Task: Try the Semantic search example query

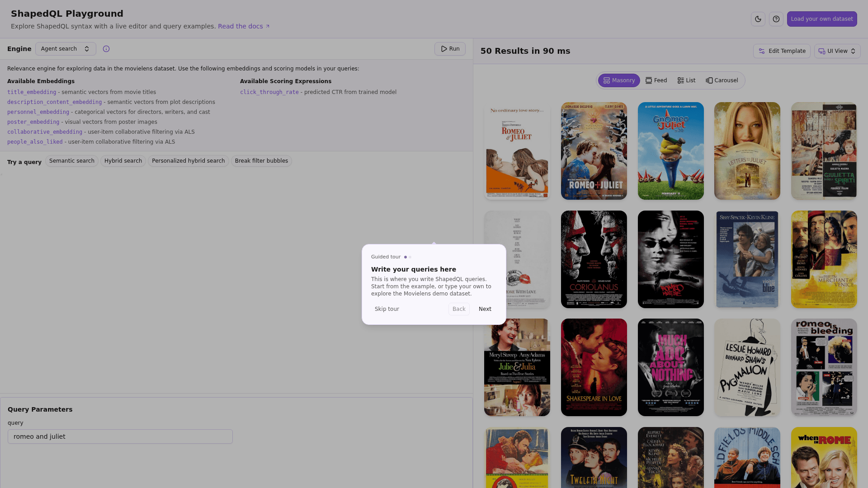Action: point(72,161)
